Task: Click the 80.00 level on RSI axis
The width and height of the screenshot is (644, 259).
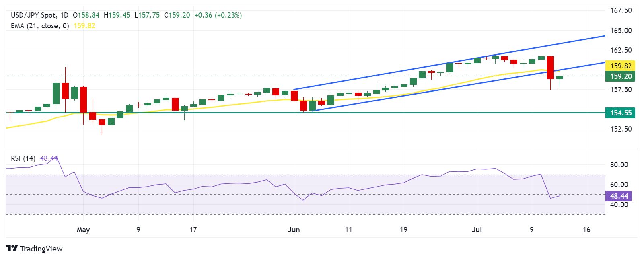Action: (619, 165)
